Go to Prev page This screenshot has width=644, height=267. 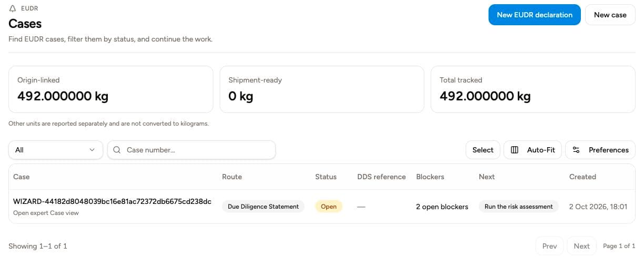coord(549,246)
